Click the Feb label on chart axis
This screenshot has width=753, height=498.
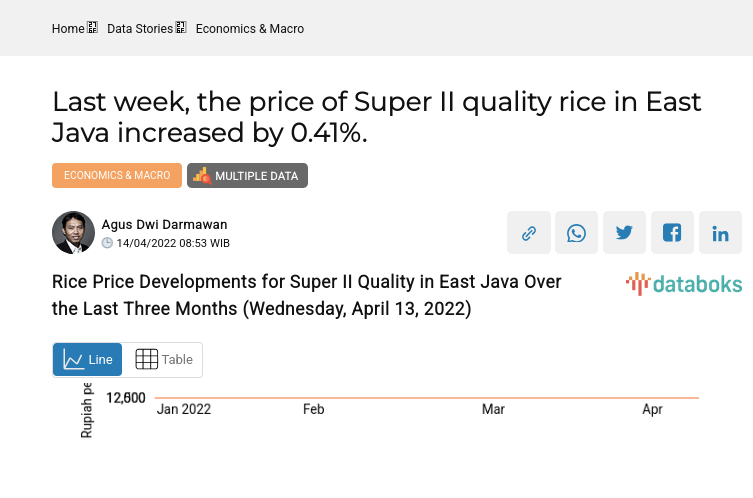coord(313,409)
